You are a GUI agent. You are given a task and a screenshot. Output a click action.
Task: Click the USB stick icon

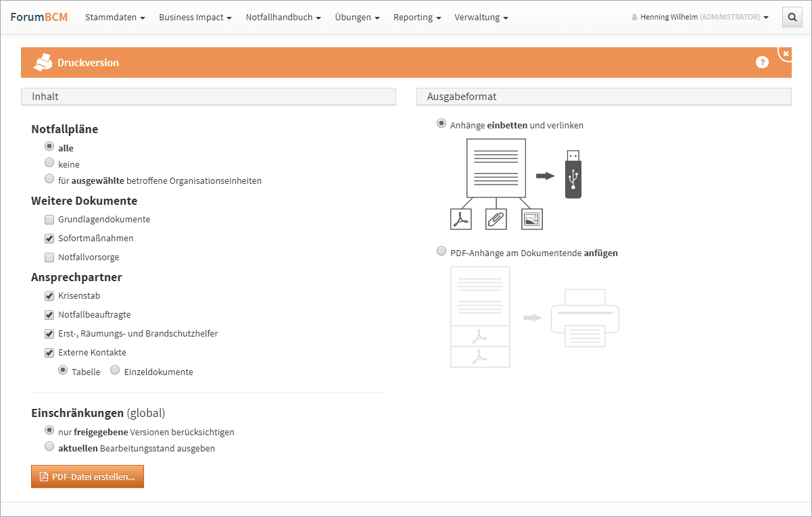point(573,174)
